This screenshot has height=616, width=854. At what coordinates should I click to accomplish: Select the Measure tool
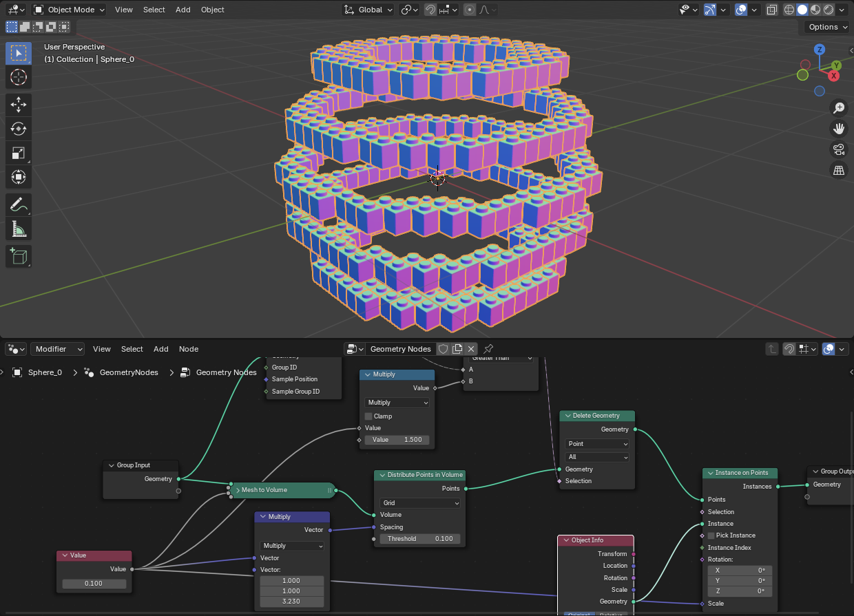19,229
